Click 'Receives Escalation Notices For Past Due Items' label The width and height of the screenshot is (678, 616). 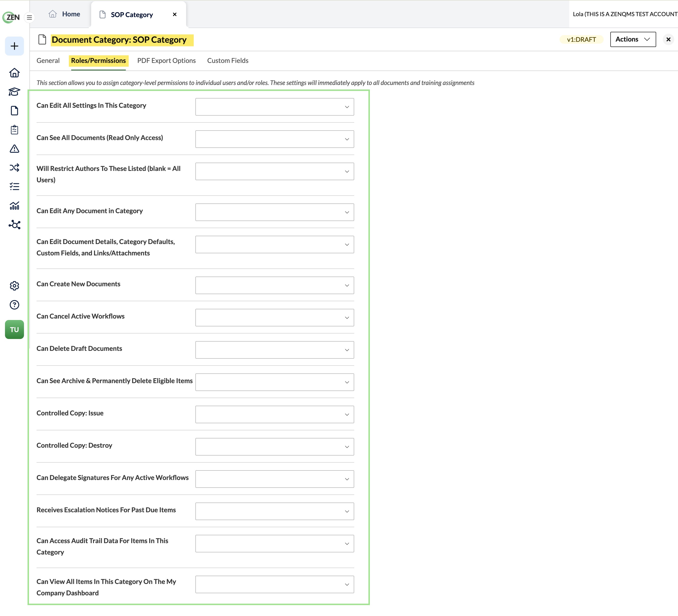(x=106, y=510)
